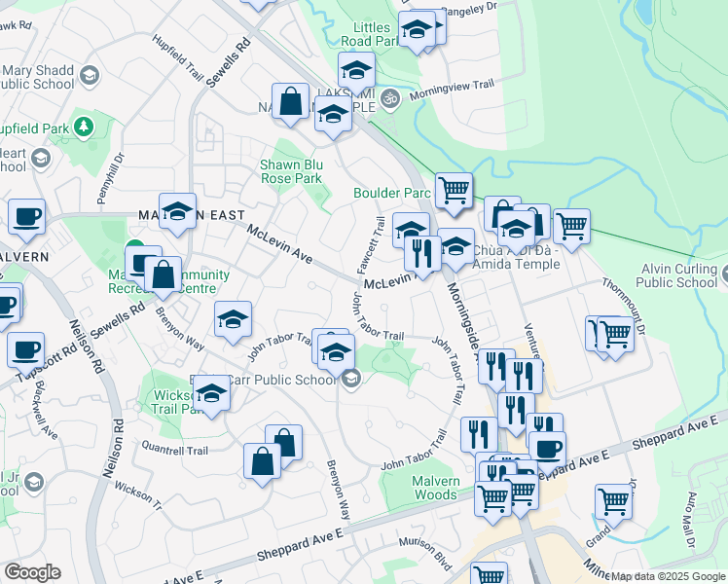The image size is (728, 584).
Task: Click the Map data ©2025 Google text
Action: [x=669, y=577]
